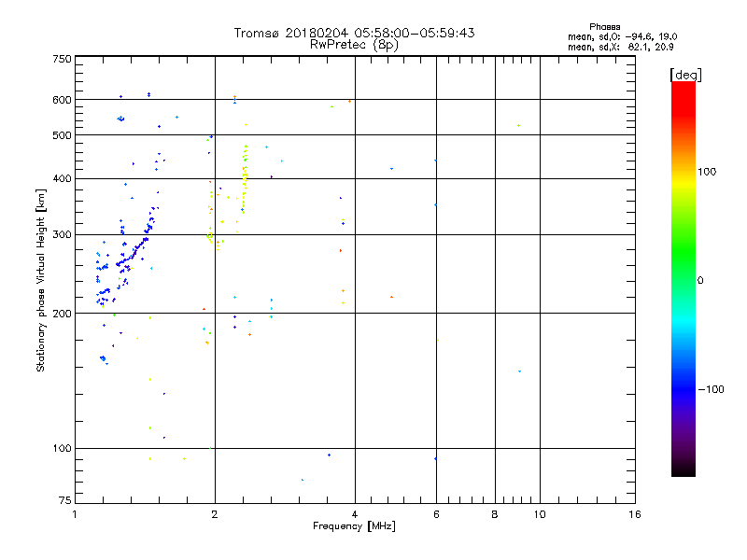Screen dimensions: 747x560
Task: Click the 'RwPretec (8p)' subtitle
Action: pyautogui.click(x=354, y=44)
